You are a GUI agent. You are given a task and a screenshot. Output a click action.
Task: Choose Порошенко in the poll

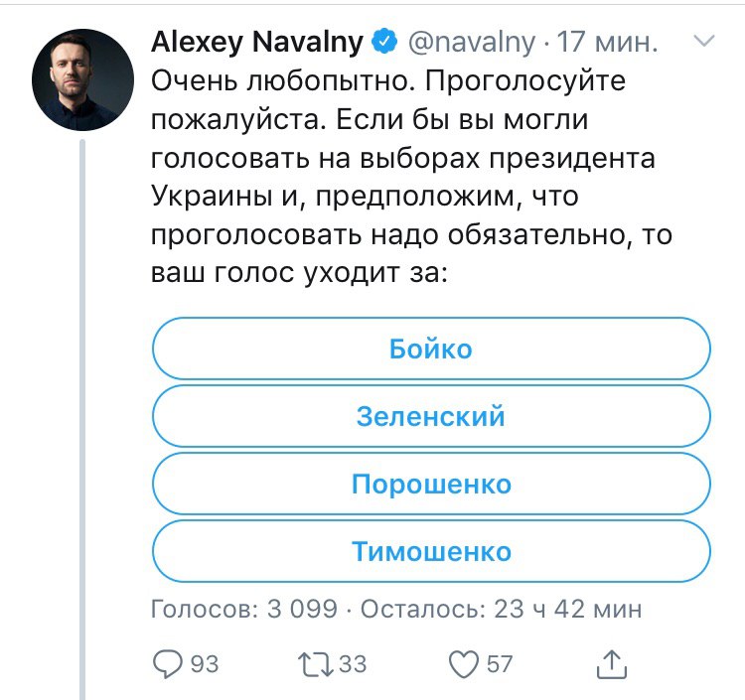(x=431, y=484)
